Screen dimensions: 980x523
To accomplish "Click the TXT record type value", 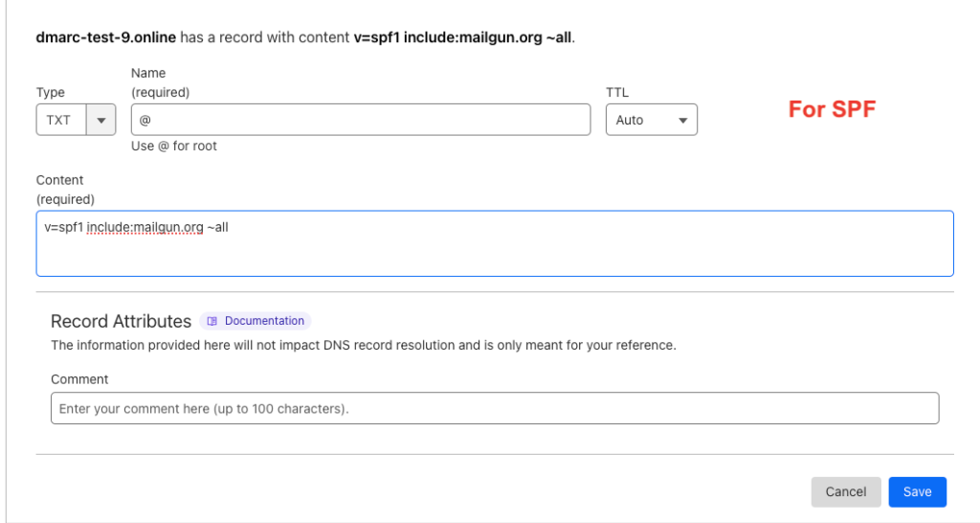I will [59, 120].
